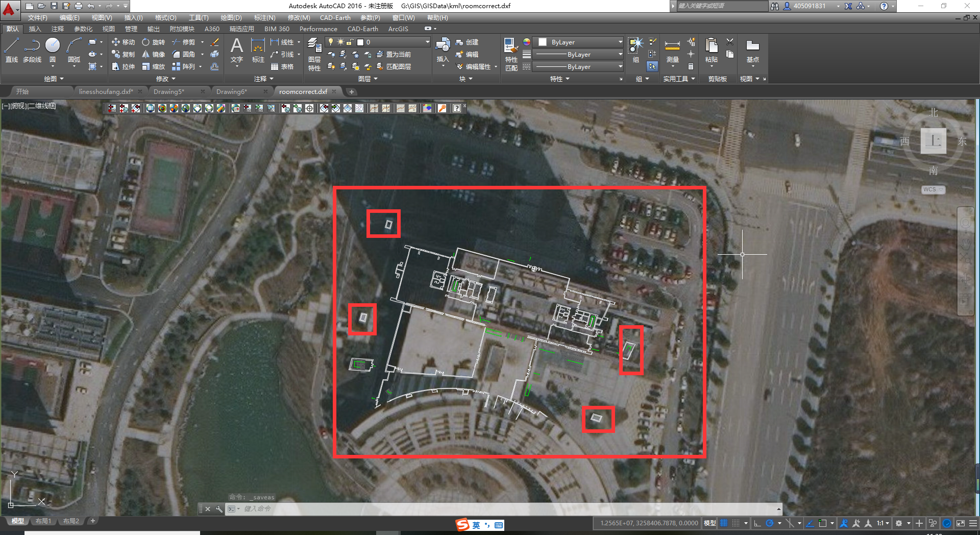The image size is (980, 535).
Task: Click the 创建 (Create block) button
Action: coord(467,42)
